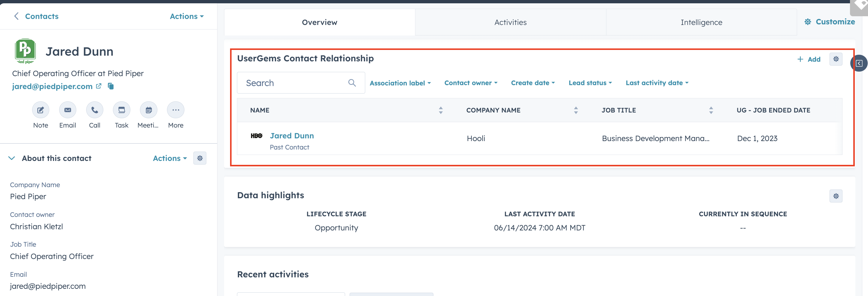Create a Task with the task icon
This screenshot has width=868, height=296.
coord(122,110)
